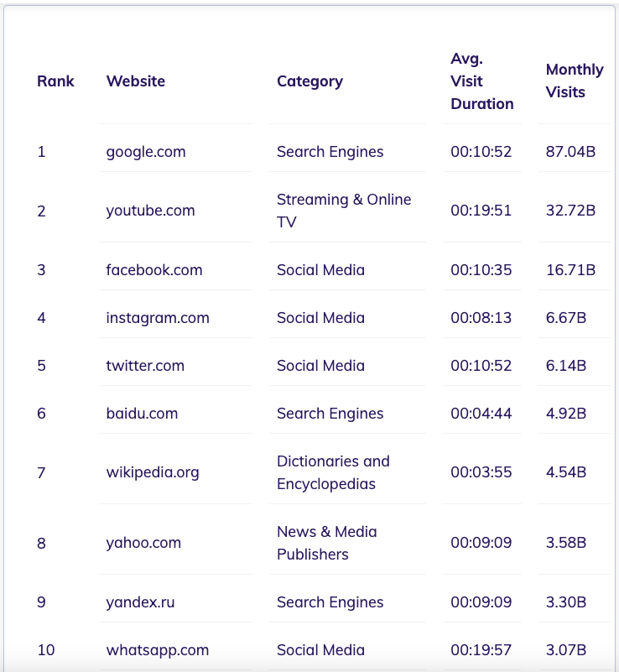This screenshot has height=672, width=619.
Task: Select yahoo.com in the table
Action: tap(143, 543)
